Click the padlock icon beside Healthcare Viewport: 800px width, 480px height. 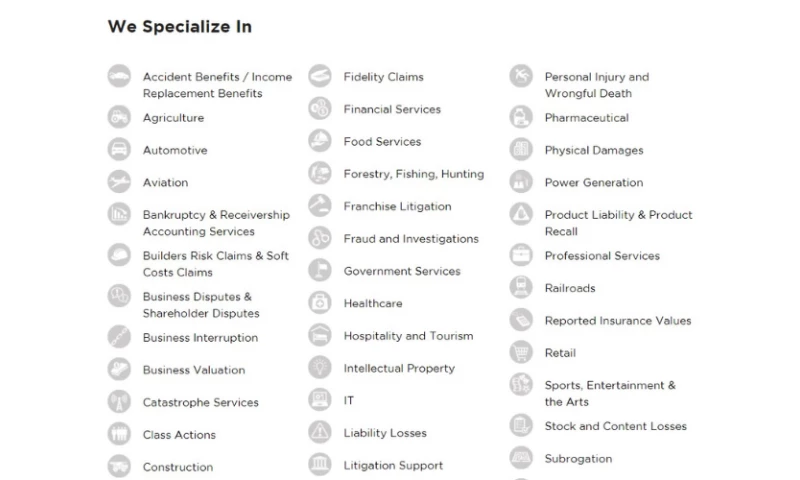tap(320, 303)
